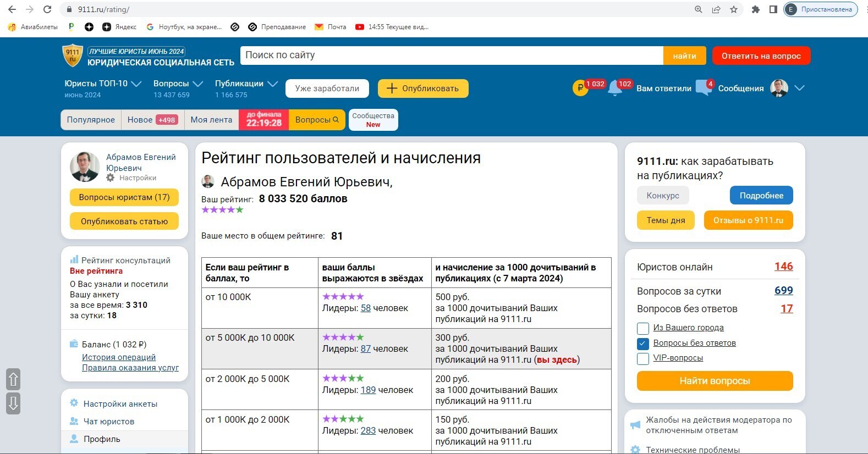This screenshot has width=868, height=454.
Task: Uncheck Вопросы без ответов checkbox
Action: point(643,344)
